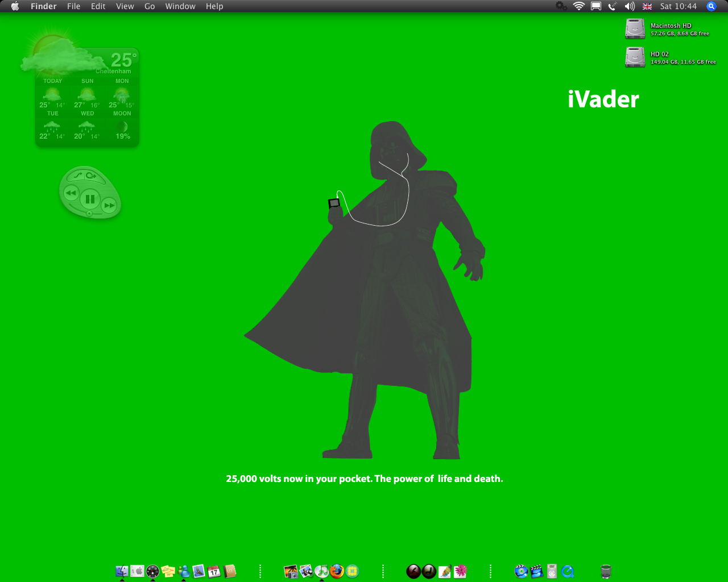The height and width of the screenshot is (582, 728).
Task: Launch the Mail stamp icon in dock
Action: pyautogui.click(x=198, y=571)
